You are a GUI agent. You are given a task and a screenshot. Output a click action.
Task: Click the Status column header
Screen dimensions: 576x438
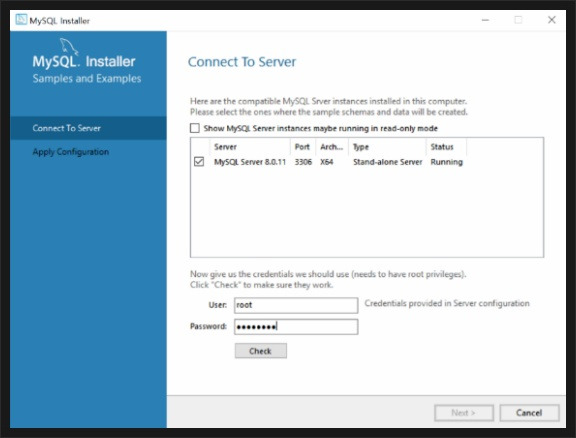coord(446,147)
